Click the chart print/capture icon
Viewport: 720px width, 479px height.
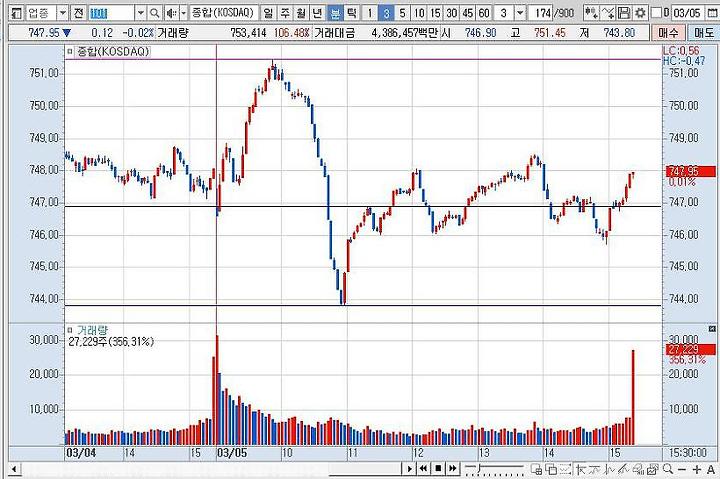[653, 469]
